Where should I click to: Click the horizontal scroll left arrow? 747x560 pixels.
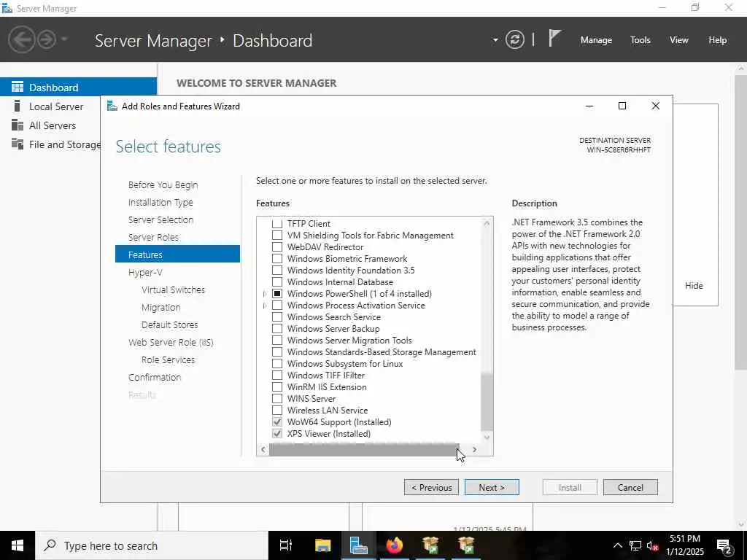coord(263,449)
